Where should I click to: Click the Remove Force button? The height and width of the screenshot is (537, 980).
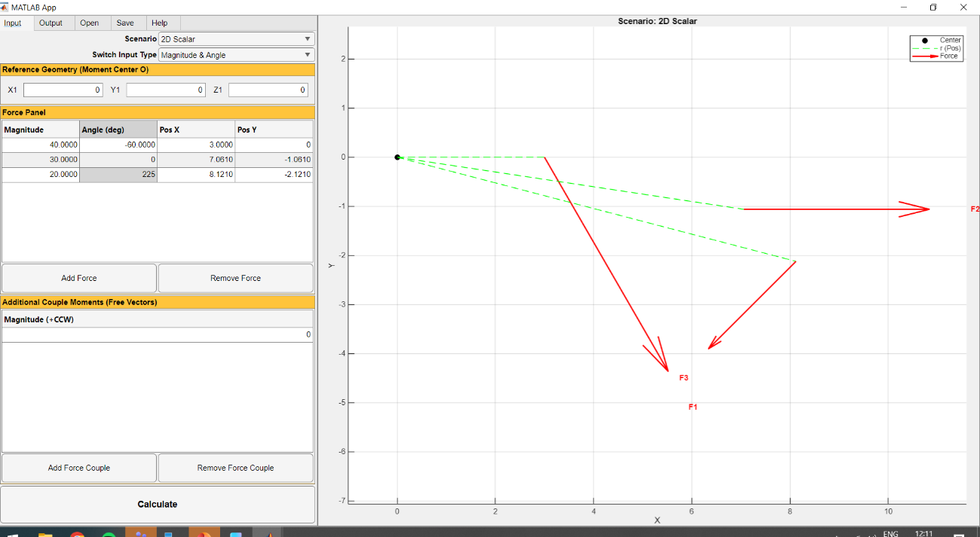[236, 278]
